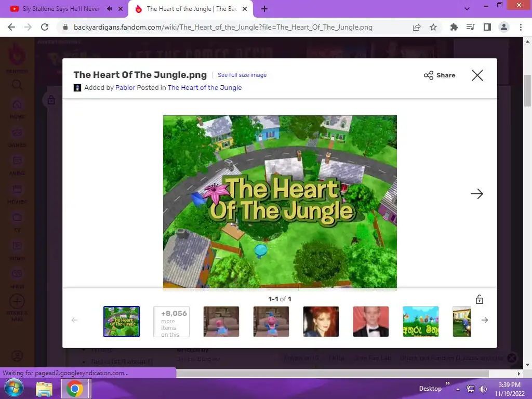This screenshot has height=399, width=532.
Task: Open the second pink character couch thumbnail
Action: click(x=271, y=321)
